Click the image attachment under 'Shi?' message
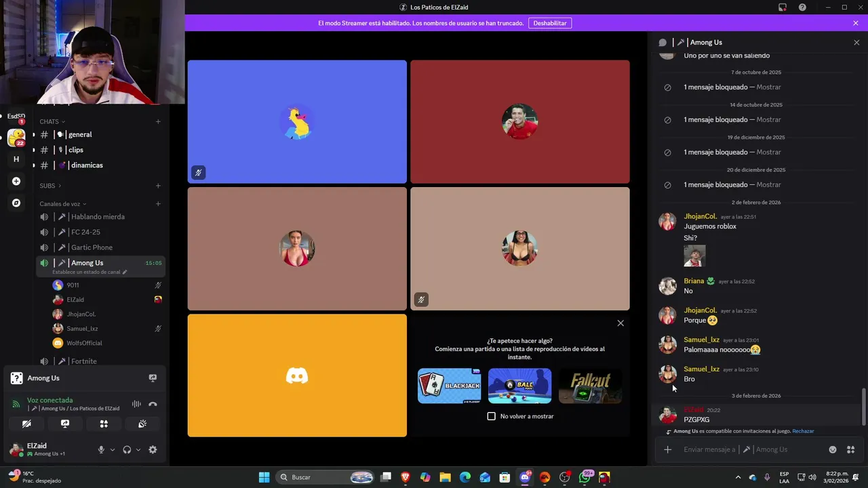 (694, 256)
